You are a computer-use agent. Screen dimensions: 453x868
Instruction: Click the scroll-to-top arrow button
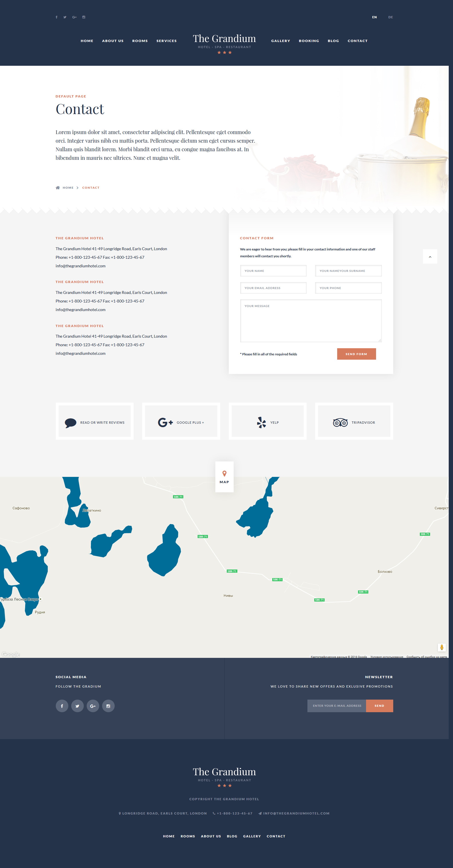430,257
